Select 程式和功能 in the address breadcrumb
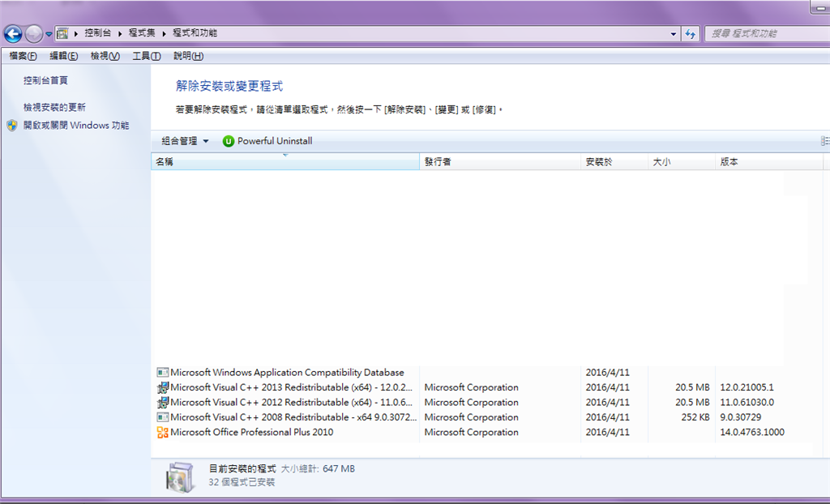Viewport: 830px width, 504px height. 195,33
